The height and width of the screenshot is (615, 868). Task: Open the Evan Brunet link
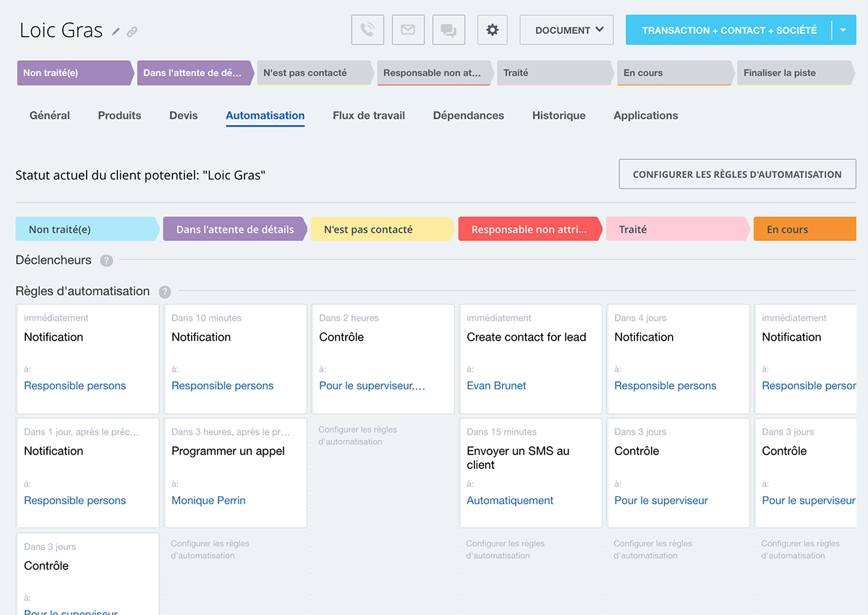(x=496, y=386)
